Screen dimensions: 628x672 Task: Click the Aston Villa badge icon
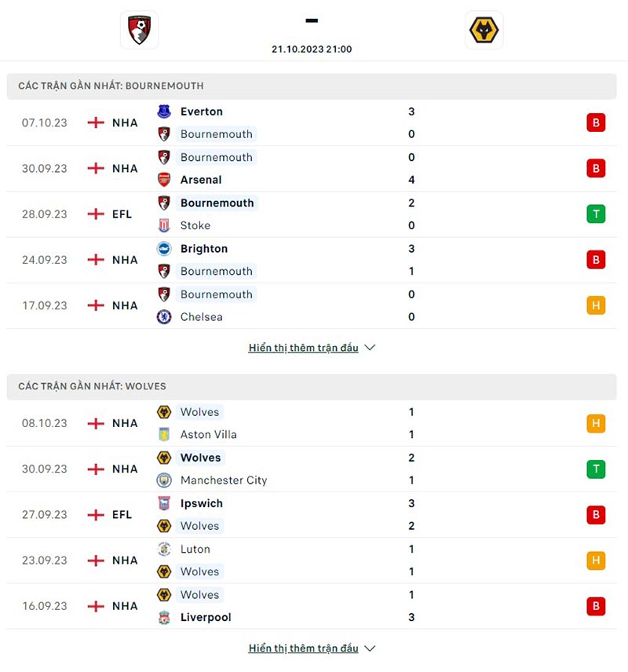pyautogui.click(x=164, y=434)
